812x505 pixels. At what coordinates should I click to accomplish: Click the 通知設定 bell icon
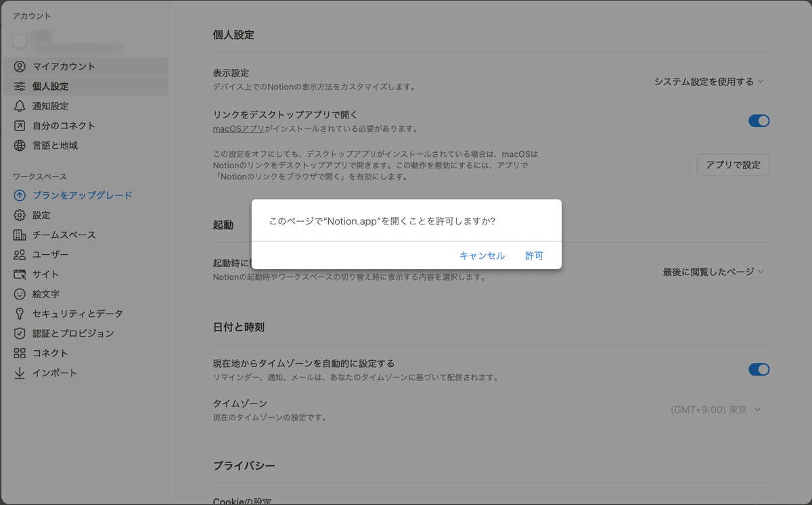(x=20, y=105)
